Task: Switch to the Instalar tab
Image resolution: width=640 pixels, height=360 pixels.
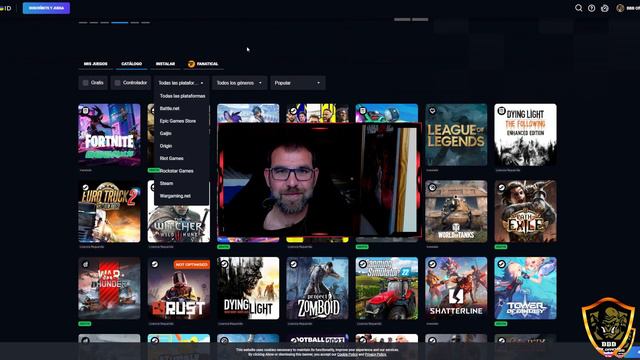Action: [x=165, y=64]
